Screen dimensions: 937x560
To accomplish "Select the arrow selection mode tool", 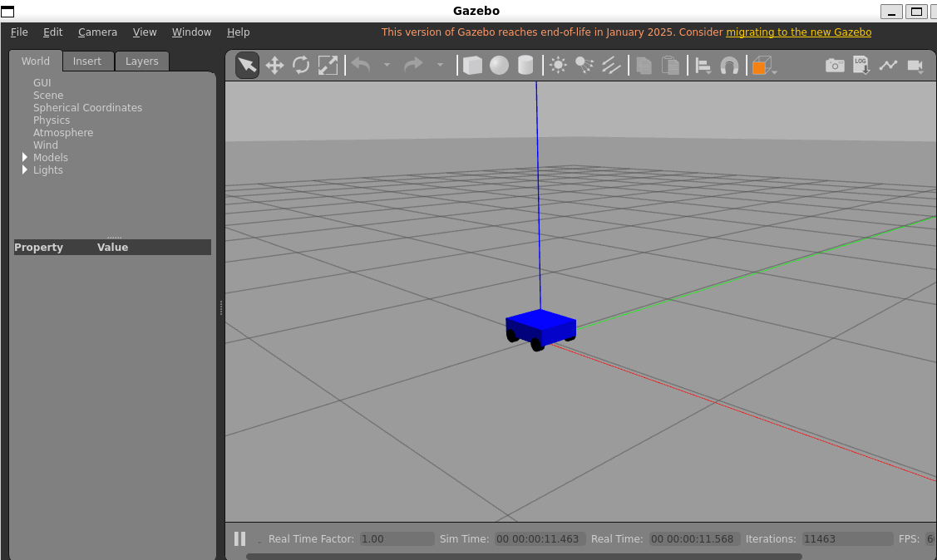I will click(247, 66).
